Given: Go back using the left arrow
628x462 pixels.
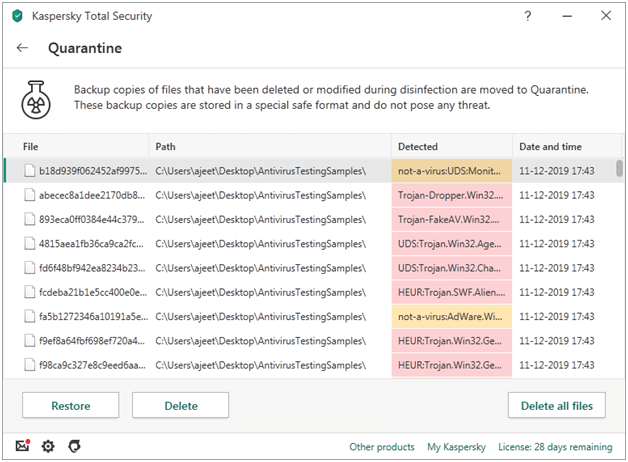Looking at the screenshot, I should point(23,48).
